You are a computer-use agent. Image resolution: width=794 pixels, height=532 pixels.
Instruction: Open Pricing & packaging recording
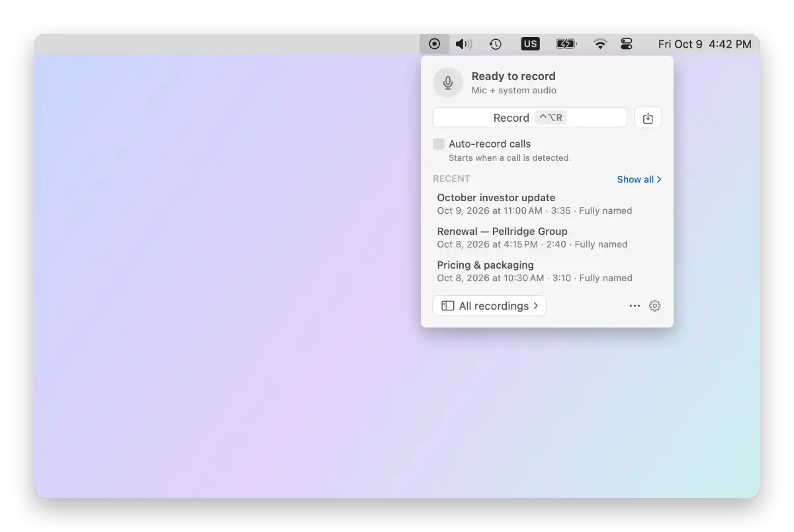pyautogui.click(x=547, y=271)
